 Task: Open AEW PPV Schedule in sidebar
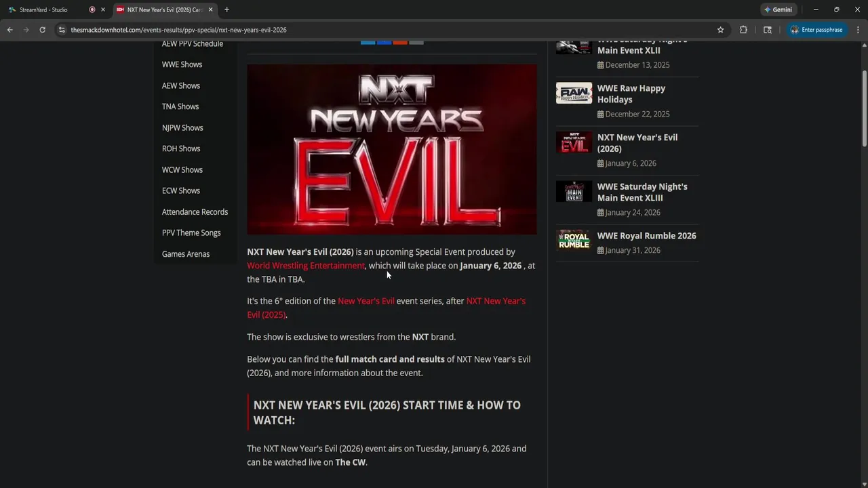(x=193, y=43)
